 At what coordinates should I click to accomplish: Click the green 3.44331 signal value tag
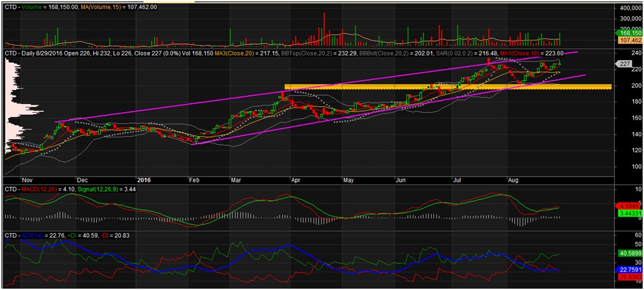click(627, 213)
